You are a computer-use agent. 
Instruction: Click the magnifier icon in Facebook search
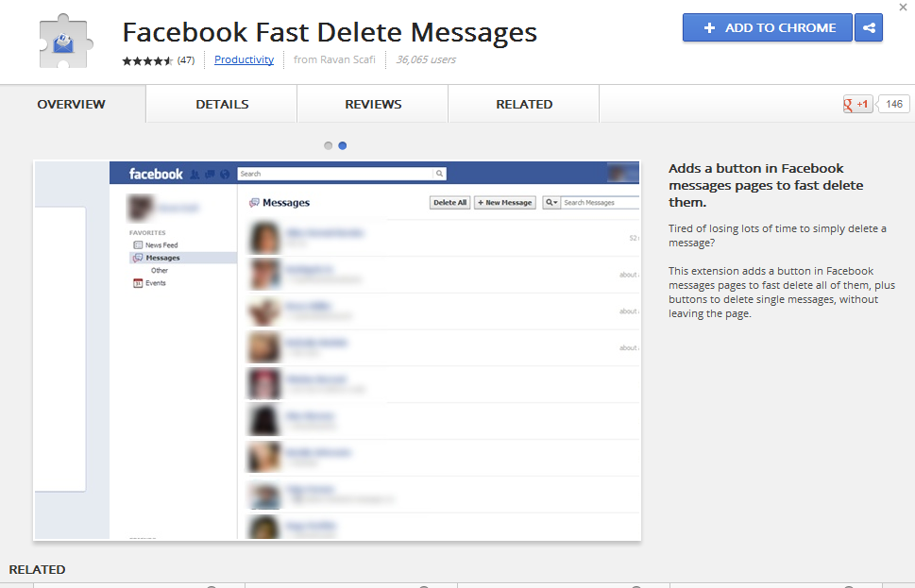(x=439, y=174)
